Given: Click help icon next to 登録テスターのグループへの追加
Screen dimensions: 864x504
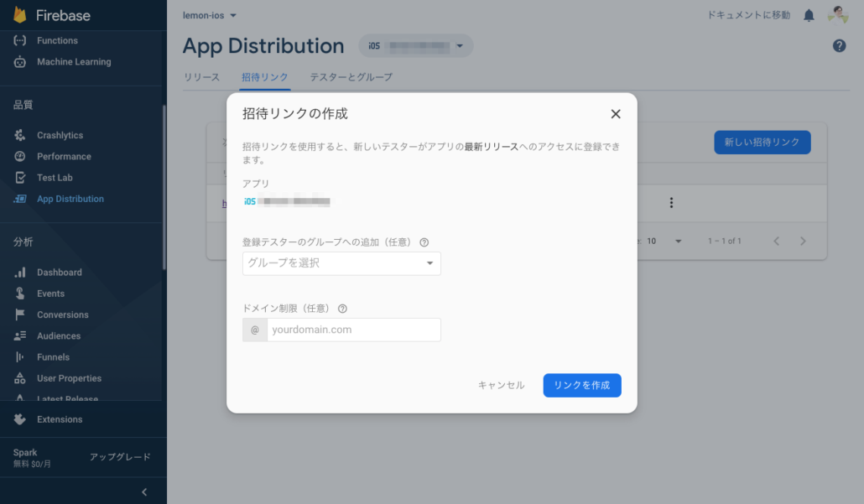Looking at the screenshot, I should pyautogui.click(x=424, y=242).
